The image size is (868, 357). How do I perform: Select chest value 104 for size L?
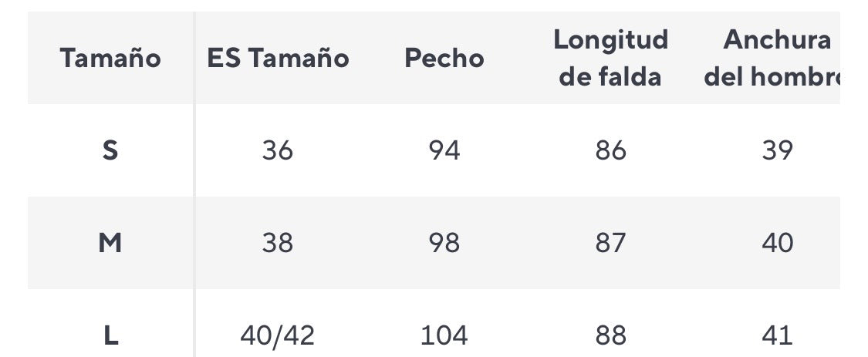click(x=444, y=335)
